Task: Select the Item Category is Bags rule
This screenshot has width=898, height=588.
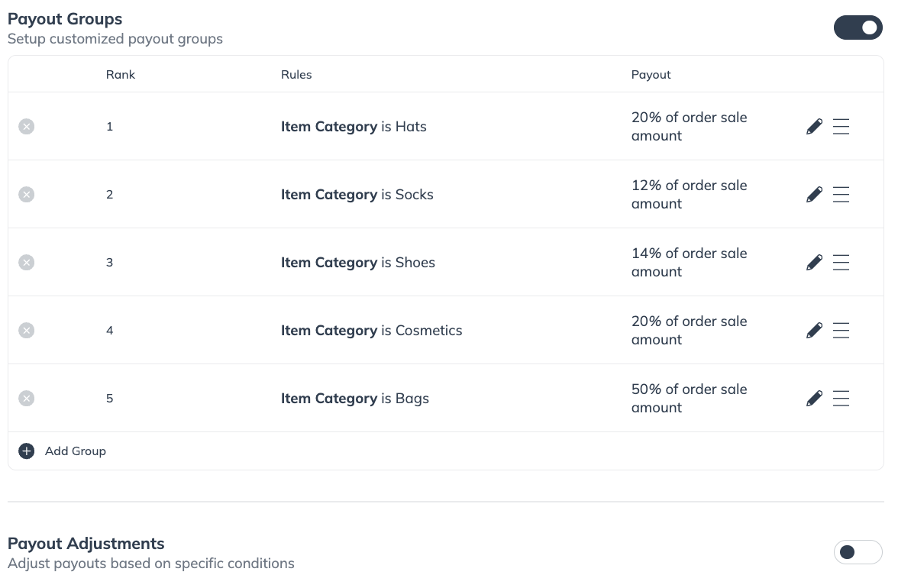Action: (x=355, y=399)
